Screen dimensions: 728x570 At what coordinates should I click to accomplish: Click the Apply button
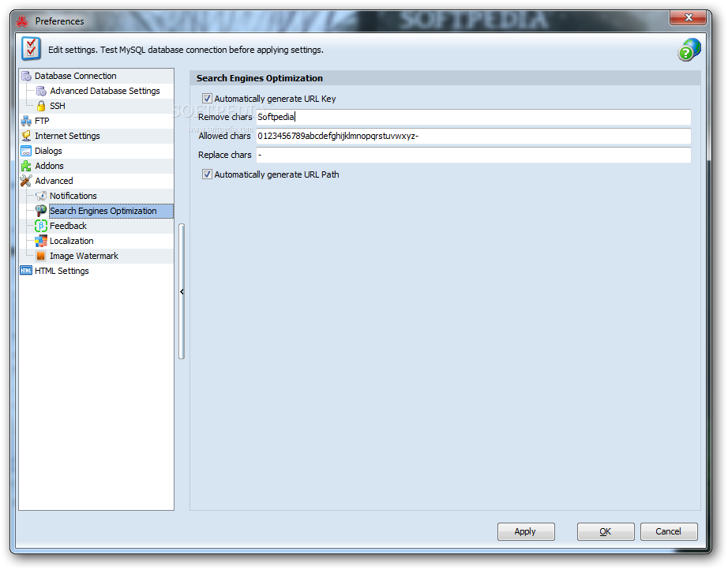coord(526,531)
